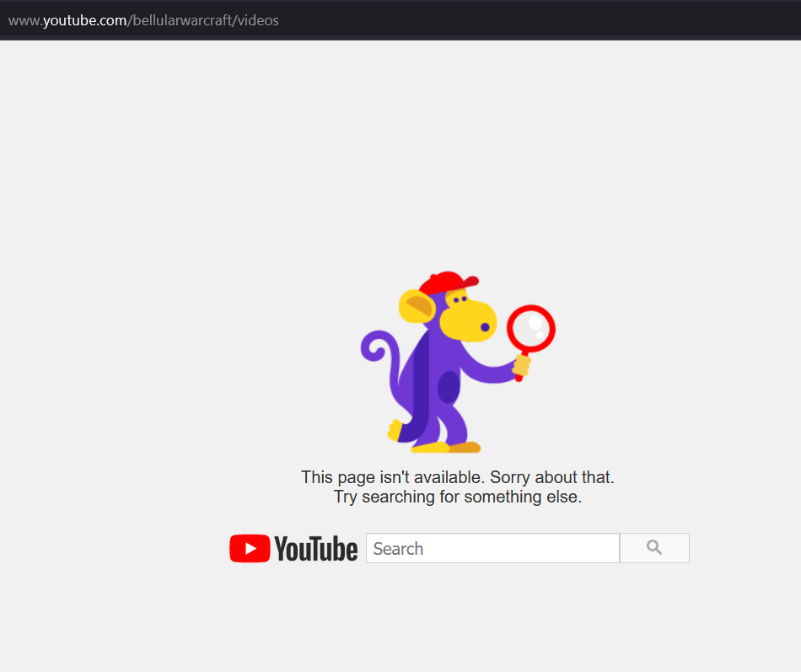The height and width of the screenshot is (672, 801).
Task: Click into the Search input field
Action: 492,548
